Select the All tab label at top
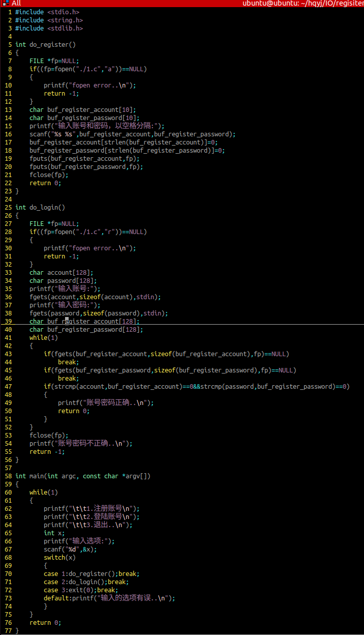The image size is (364, 635). click(x=16, y=3)
